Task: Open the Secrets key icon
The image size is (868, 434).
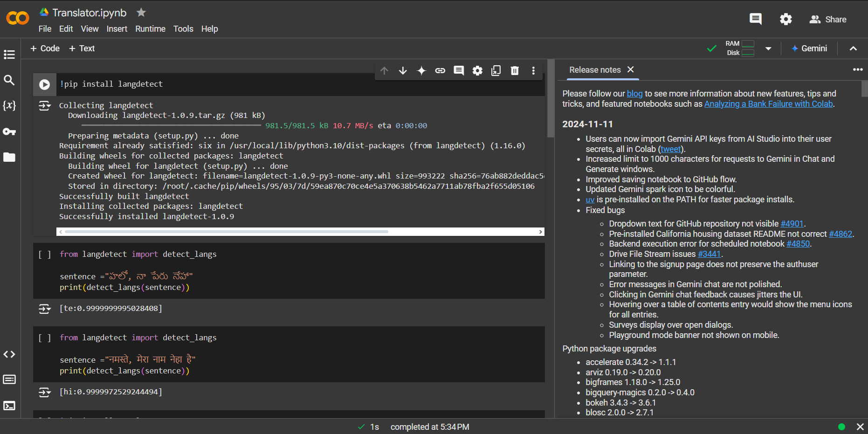Action: pos(9,131)
